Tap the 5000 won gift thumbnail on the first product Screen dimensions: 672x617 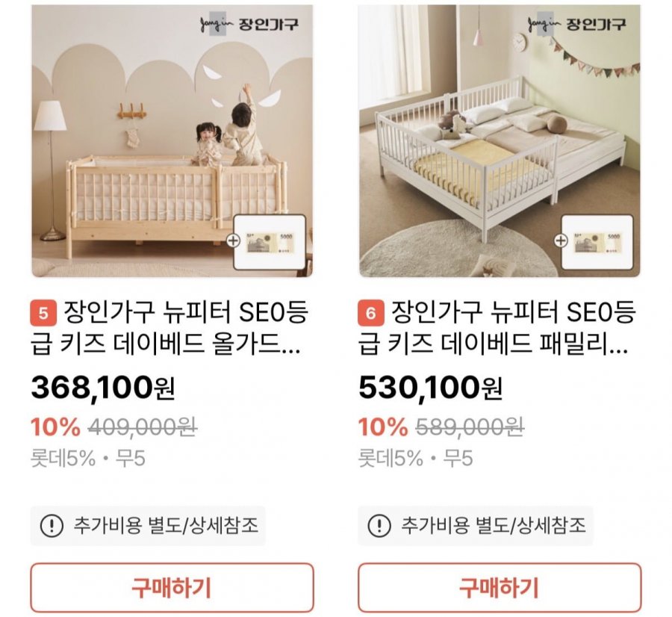pyautogui.click(x=270, y=241)
